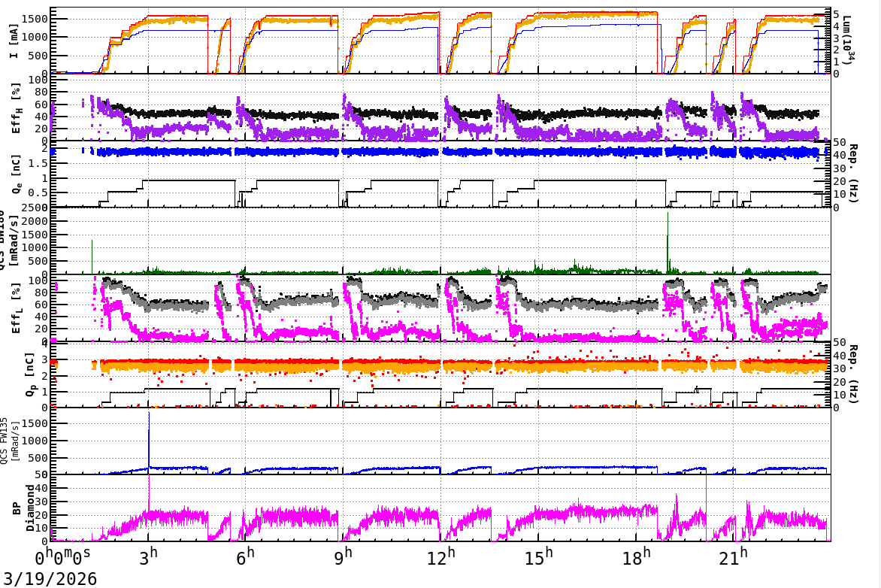881x588 pixels.
Task: Click the tall blue spike in the QCS FW135 panel
Action: point(149,440)
